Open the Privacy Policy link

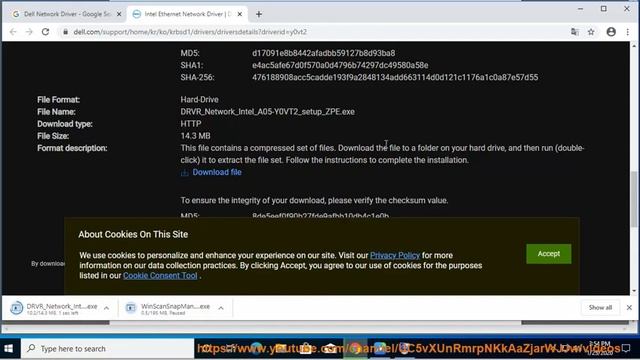(395, 256)
